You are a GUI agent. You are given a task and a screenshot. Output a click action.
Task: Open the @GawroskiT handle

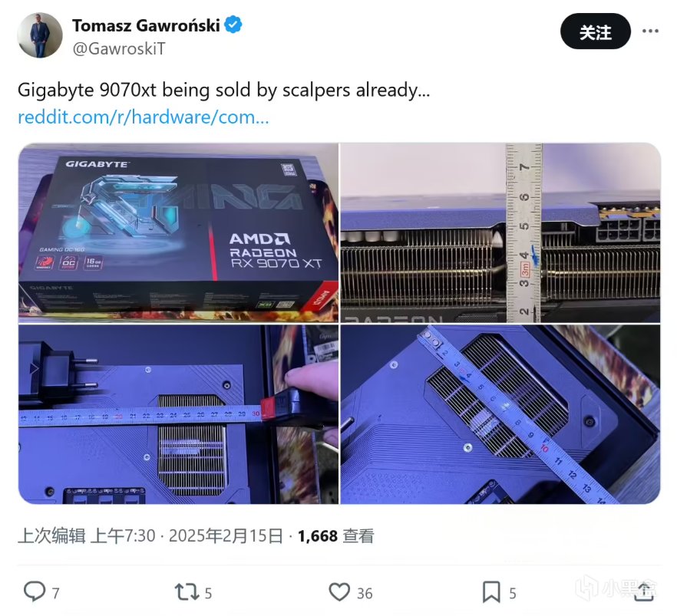[119, 49]
